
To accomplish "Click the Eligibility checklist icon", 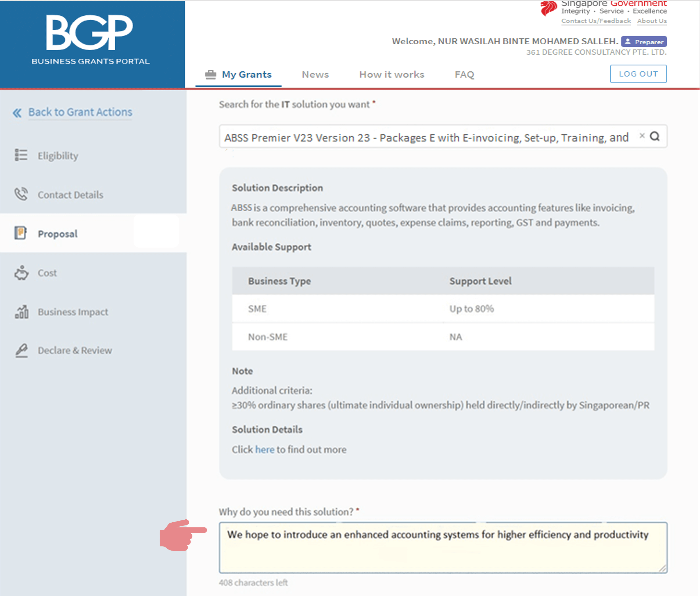I will pyautogui.click(x=21, y=155).
